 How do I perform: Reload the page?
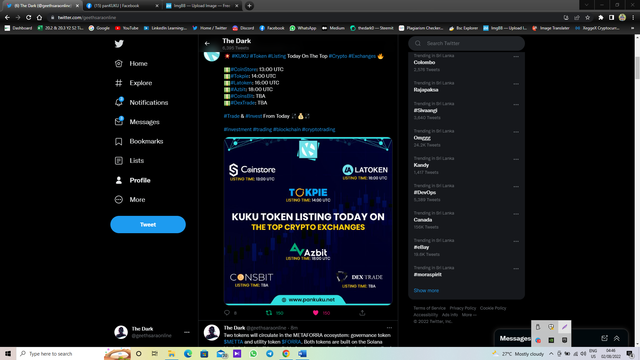pos(29,18)
